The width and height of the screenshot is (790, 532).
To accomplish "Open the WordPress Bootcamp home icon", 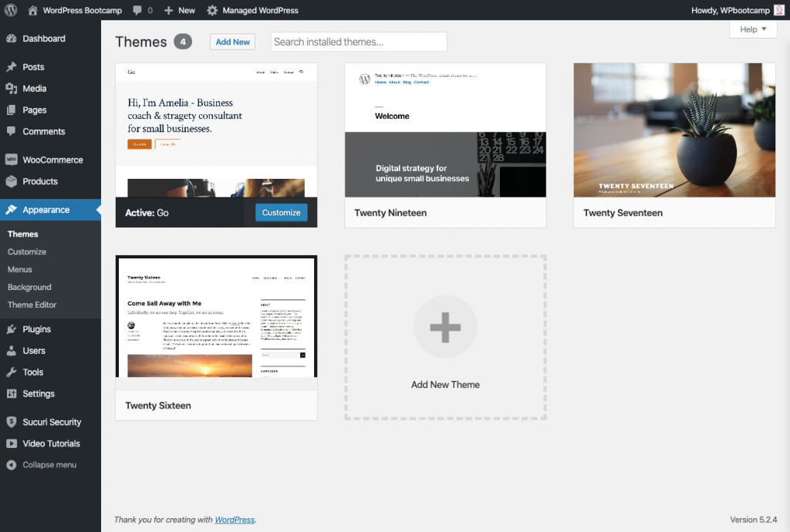I will click(32, 10).
